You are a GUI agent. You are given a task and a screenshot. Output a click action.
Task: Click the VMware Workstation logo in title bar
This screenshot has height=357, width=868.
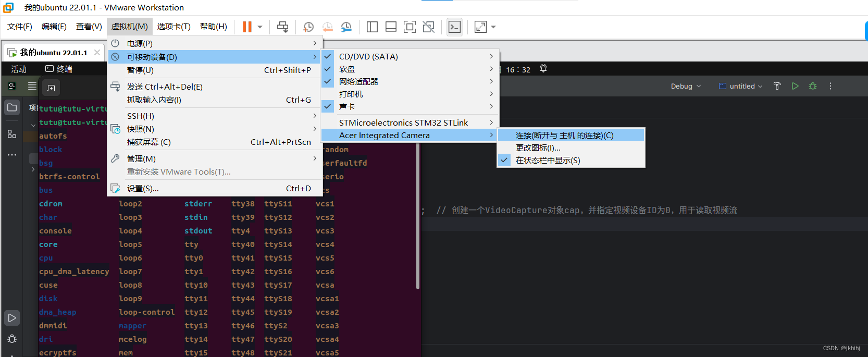pyautogui.click(x=8, y=7)
